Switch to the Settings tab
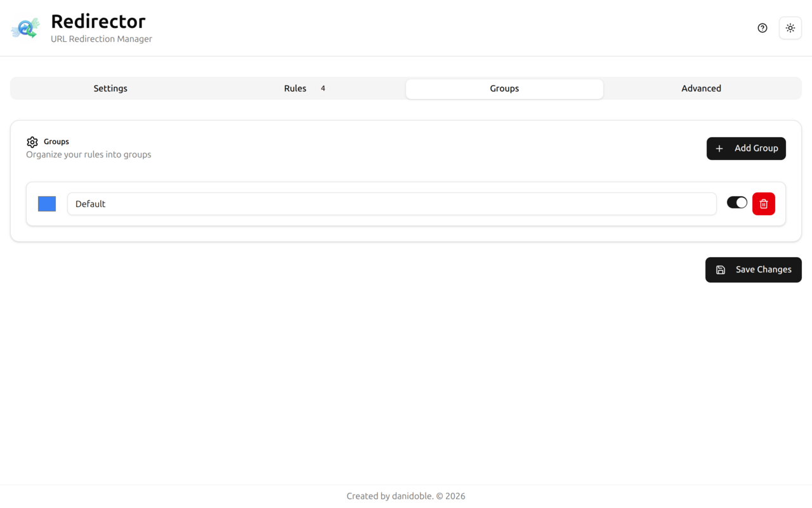The image size is (812, 508). coord(110,88)
